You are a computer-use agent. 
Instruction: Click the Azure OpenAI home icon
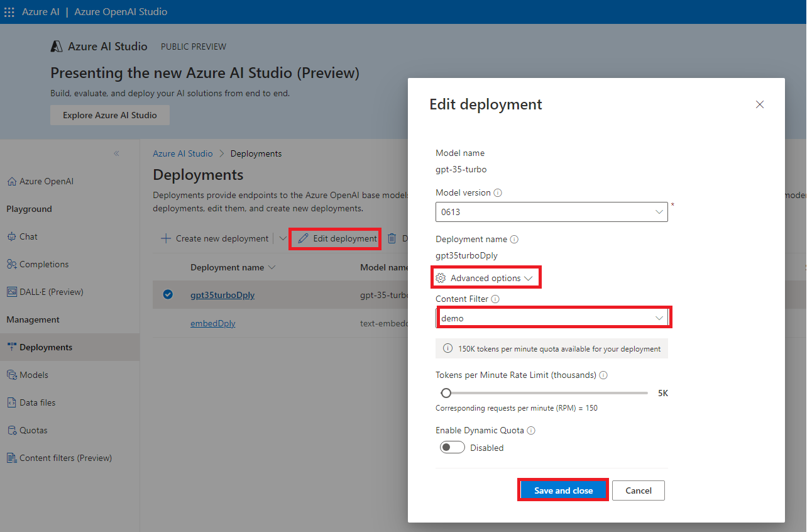(x=12, y=181)
